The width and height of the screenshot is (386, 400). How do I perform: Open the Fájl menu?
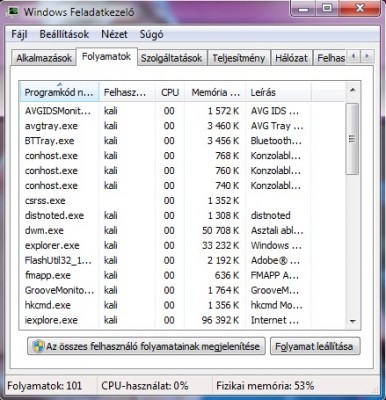click(x=19, y=34)
